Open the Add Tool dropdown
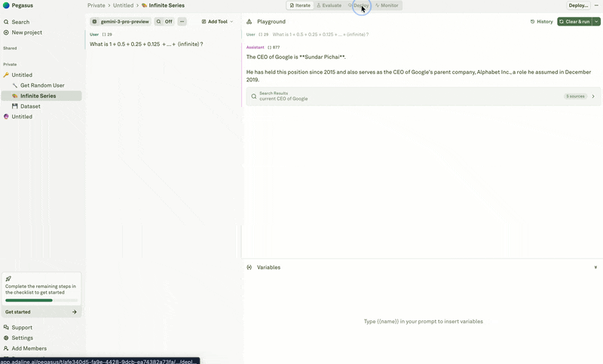The image size is (603, 364). click(217, 22)
